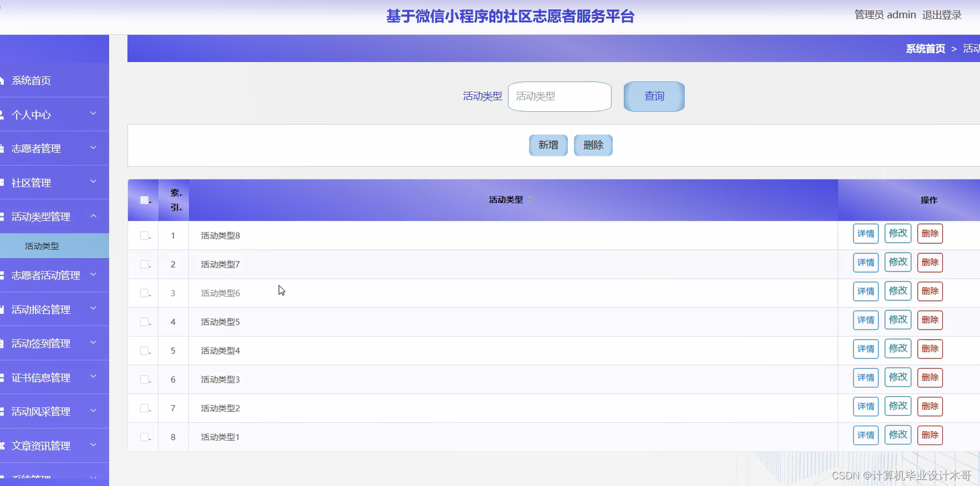Expand the 活动报名管理 sidebar chevron
Screen dimensions: 980x486
tap(93, 309)
